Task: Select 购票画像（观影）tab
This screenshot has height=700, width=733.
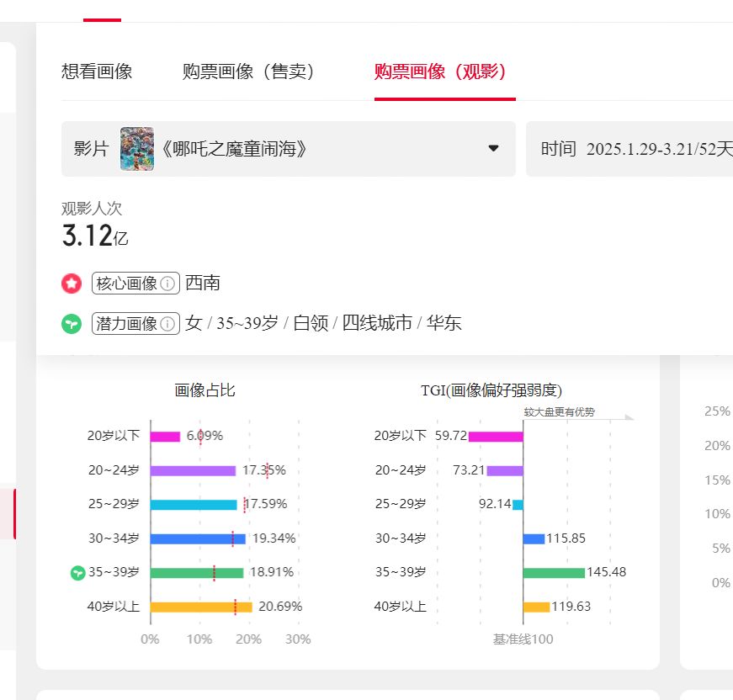Action: (441, 72)
